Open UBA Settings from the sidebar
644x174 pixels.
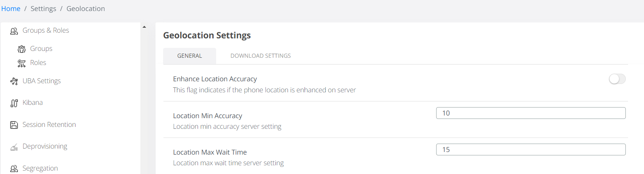42,81
